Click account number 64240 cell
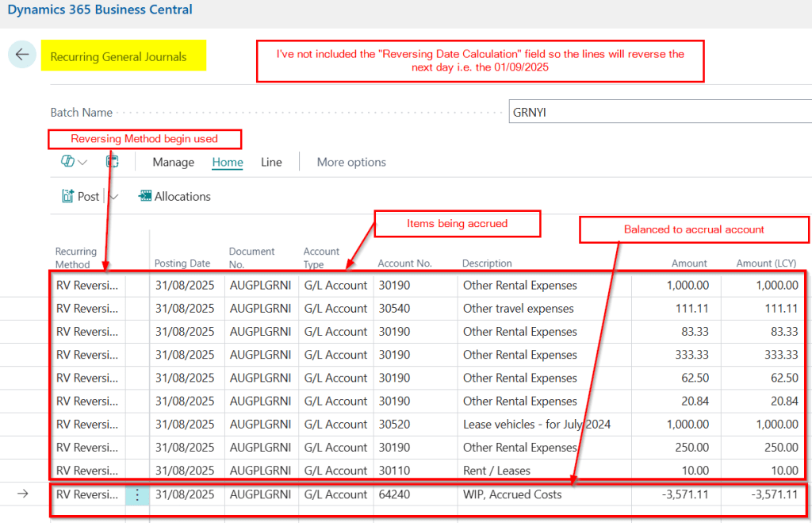Image resolution: width=812 pixels, height=523 pixels. point(394,494)
